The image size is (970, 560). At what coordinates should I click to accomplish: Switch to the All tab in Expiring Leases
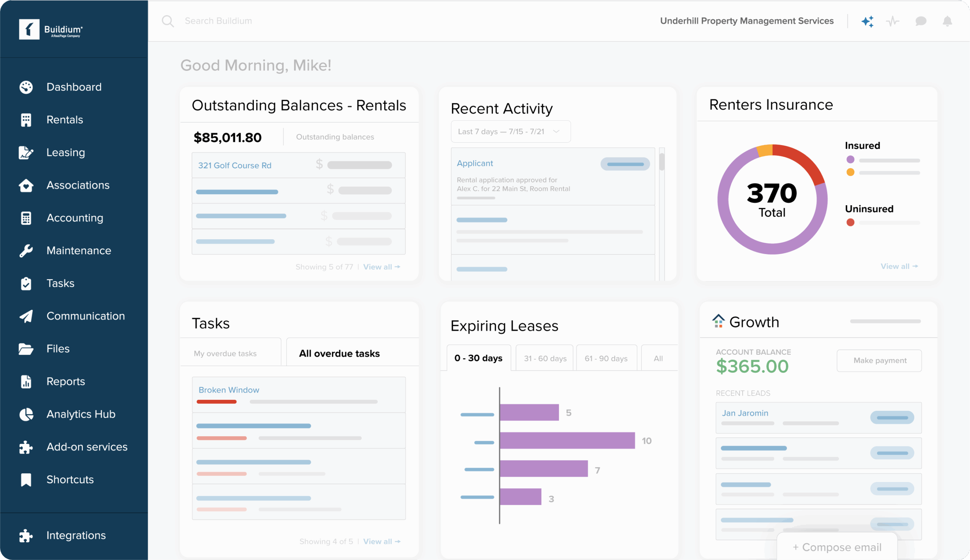[658, 358]
